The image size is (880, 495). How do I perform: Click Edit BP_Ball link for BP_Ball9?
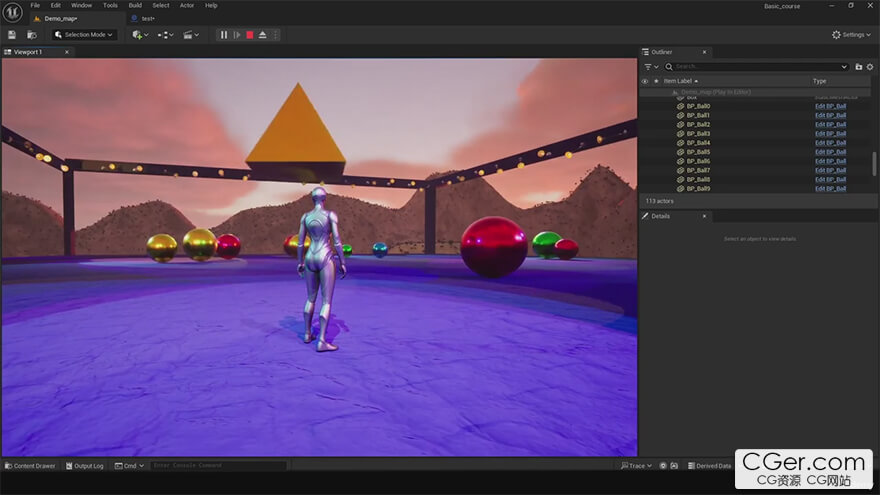[x=830, y=189]
